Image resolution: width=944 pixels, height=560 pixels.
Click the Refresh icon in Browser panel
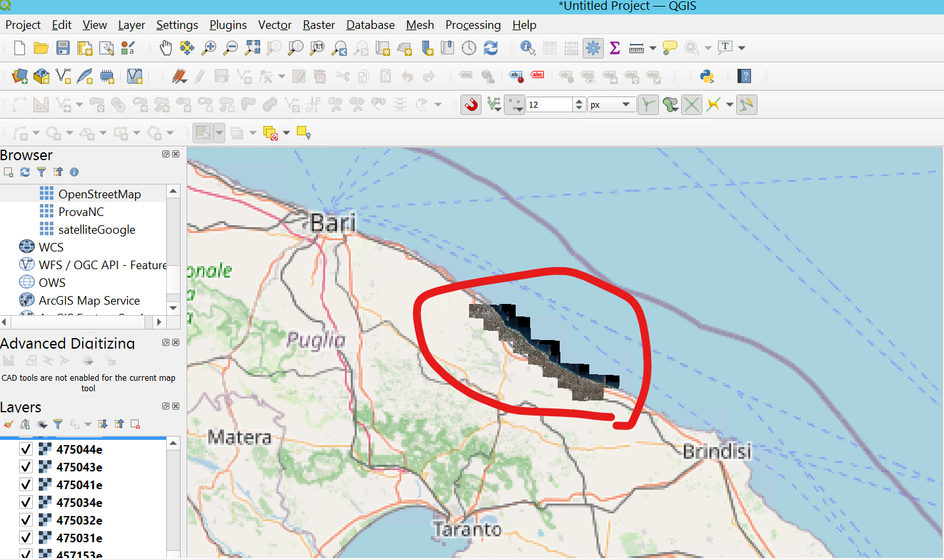click(x=25, y=172)
